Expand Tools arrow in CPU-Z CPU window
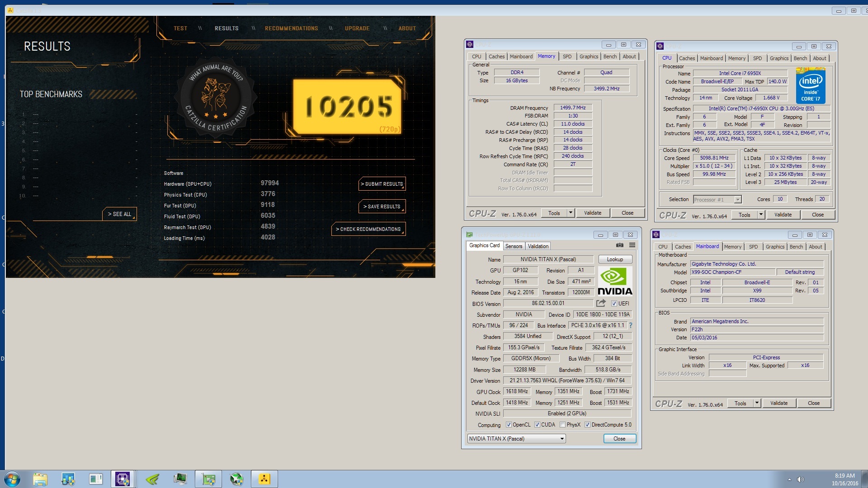 [x=761, y=215]
